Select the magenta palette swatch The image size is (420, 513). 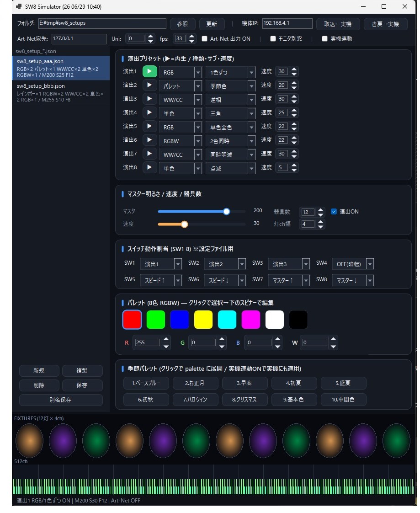click(x=251, y=320)
